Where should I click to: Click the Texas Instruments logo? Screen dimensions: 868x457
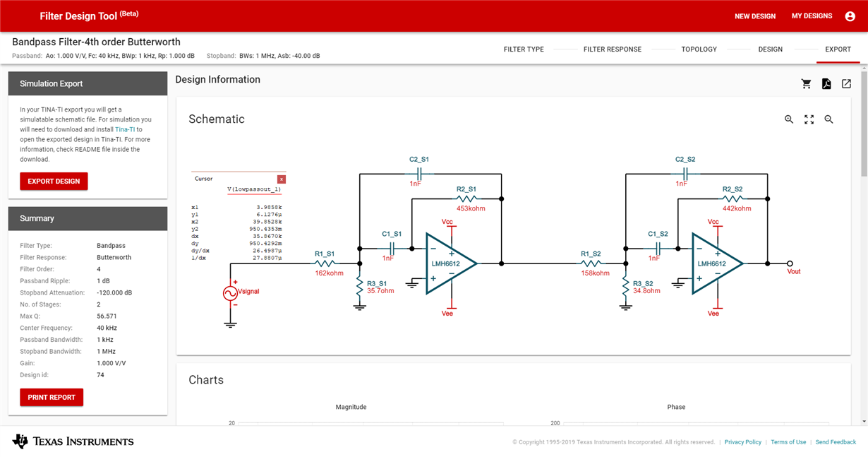(73, 441)
